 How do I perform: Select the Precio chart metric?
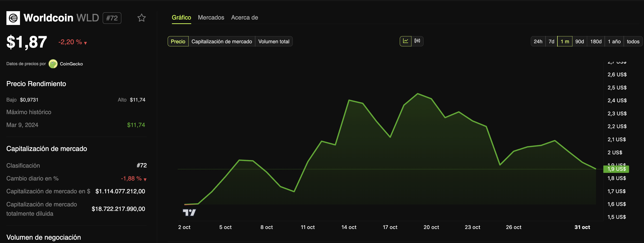coord(178,42)
